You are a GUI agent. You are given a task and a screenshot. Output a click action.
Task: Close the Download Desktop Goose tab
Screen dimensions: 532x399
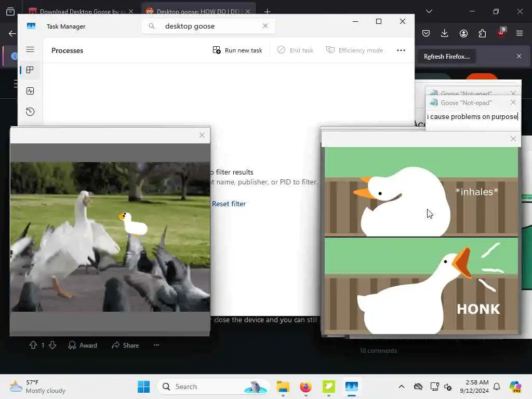pyautogui.click(x=131, y=11)
